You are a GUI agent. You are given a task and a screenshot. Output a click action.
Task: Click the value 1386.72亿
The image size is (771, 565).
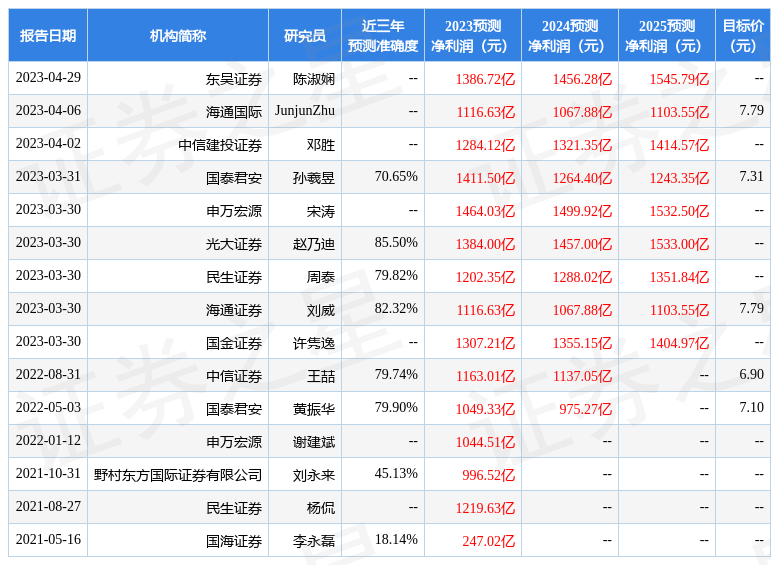point(485,79)
